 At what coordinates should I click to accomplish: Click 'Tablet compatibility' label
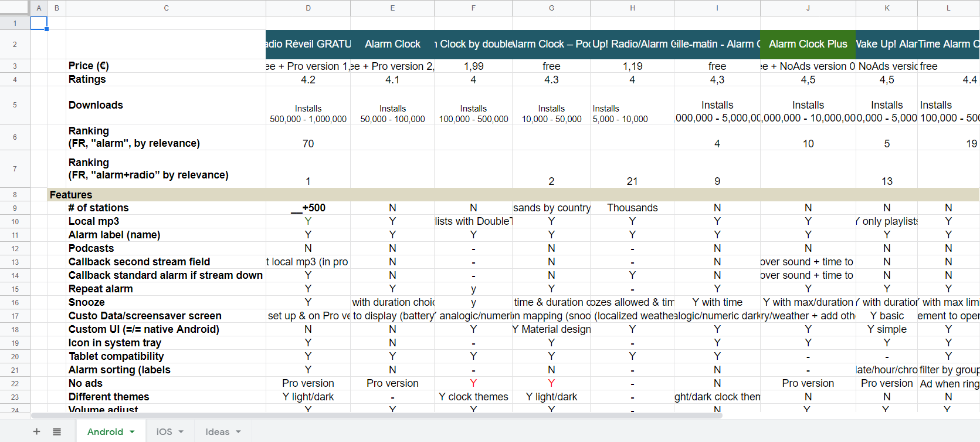166,356
